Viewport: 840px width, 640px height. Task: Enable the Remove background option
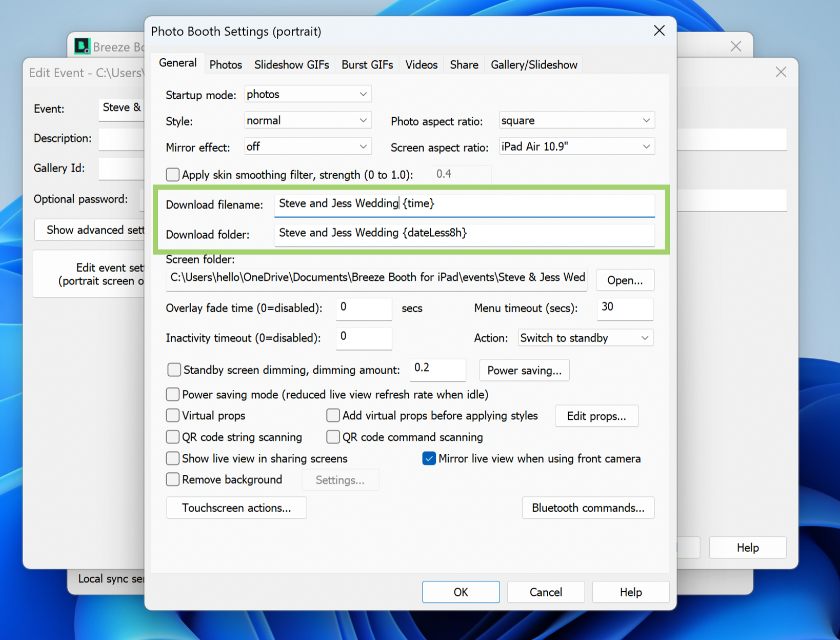click(x=173, y=479)
